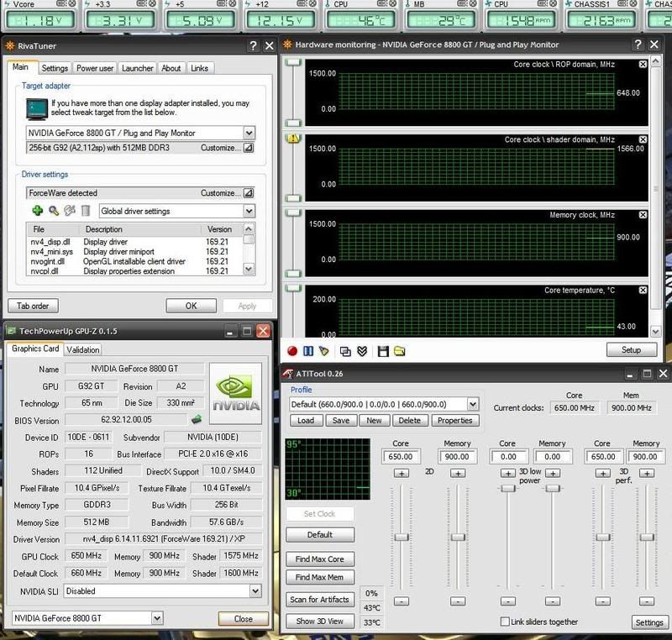The height and width of the screenshot is (640, 672).
Task: Click the 2D Core clock slider handle
Action: (x=402, y=537)
